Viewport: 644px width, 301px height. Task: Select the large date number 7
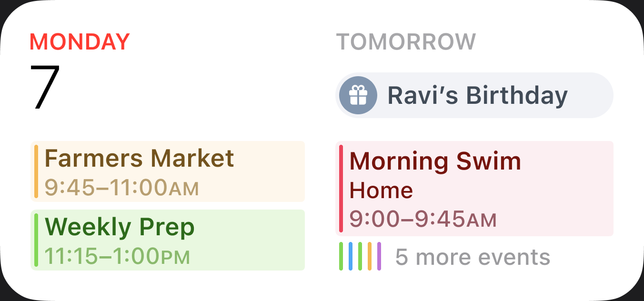pos(45,88)
